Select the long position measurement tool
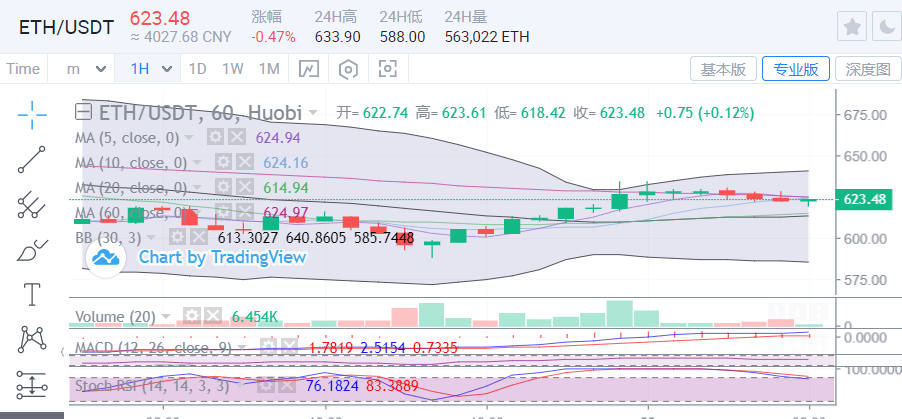 coord(32,384)
